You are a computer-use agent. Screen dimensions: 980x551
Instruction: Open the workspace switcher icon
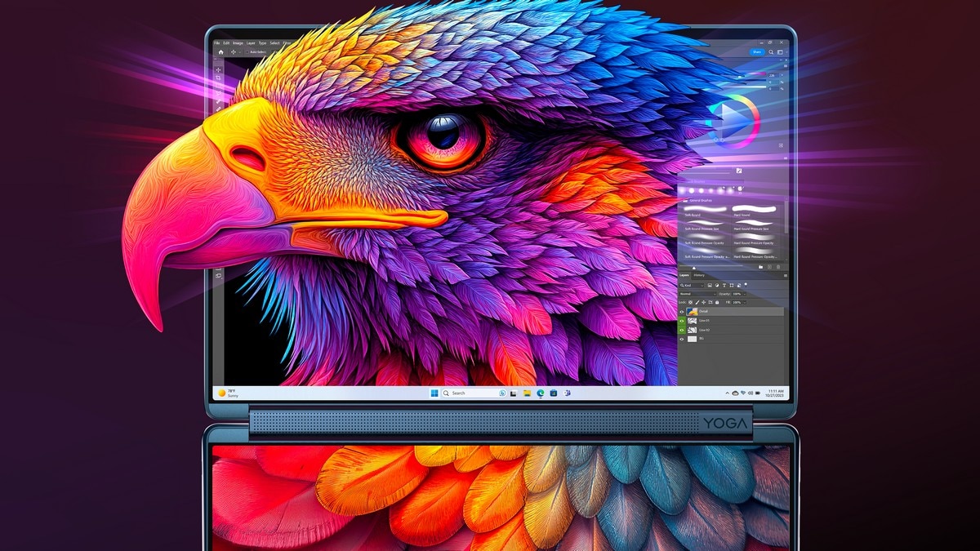(x=780, y=52)
